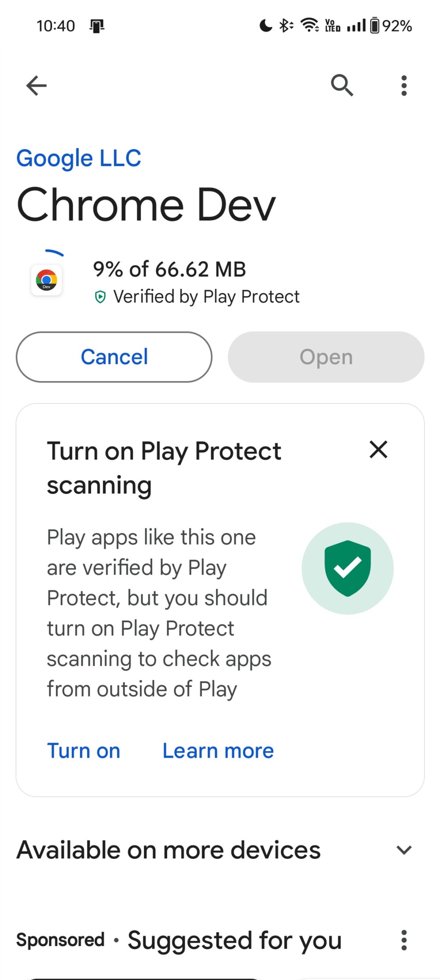The image size is (440, 980).
Task: Open the Play Store search
Action: [x=343, y=85]
